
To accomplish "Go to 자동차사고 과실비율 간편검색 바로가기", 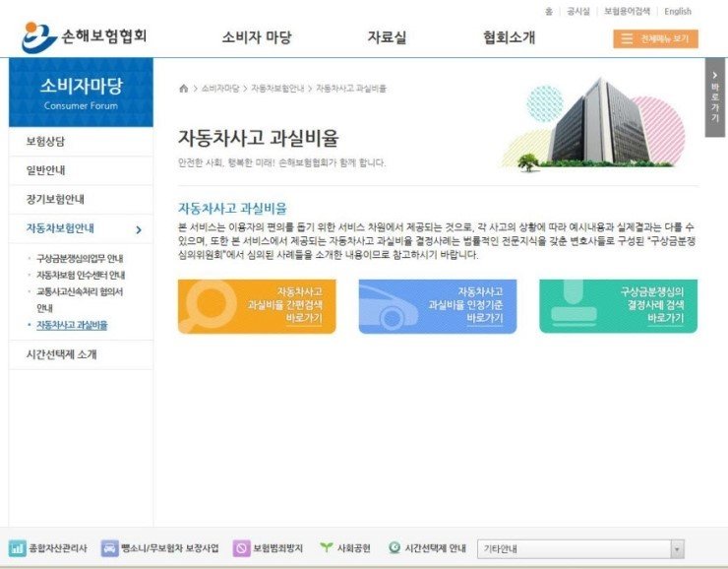I will click(257, 306).
